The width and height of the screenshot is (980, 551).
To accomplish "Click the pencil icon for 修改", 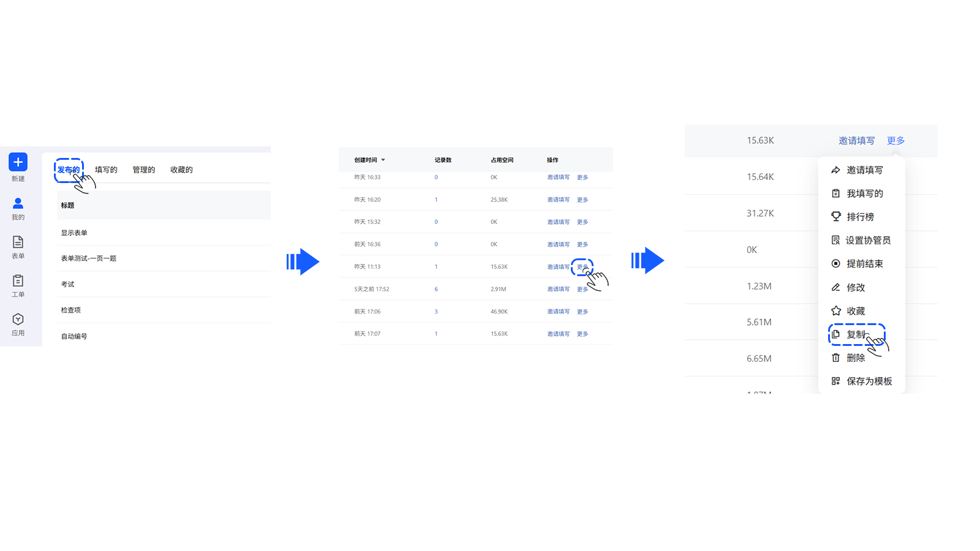I will tap(835, 288).
